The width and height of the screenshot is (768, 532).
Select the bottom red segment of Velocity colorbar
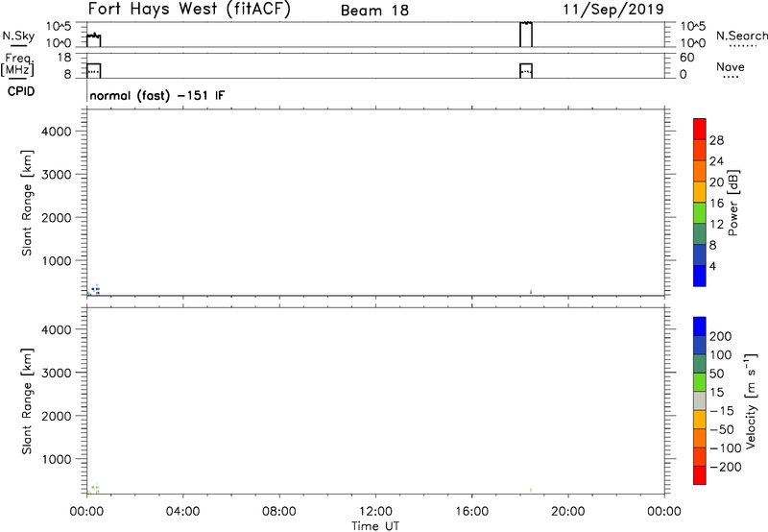[x=700, y=475]
